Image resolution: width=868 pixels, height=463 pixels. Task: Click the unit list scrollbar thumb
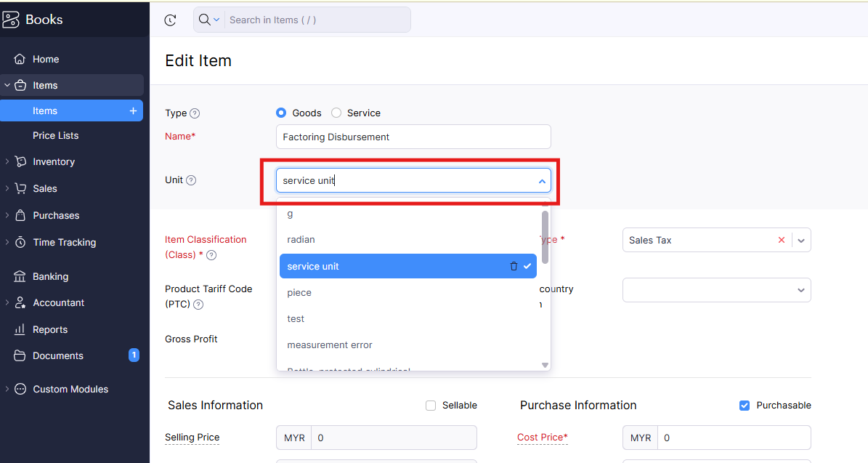click(x=545, y=237)
